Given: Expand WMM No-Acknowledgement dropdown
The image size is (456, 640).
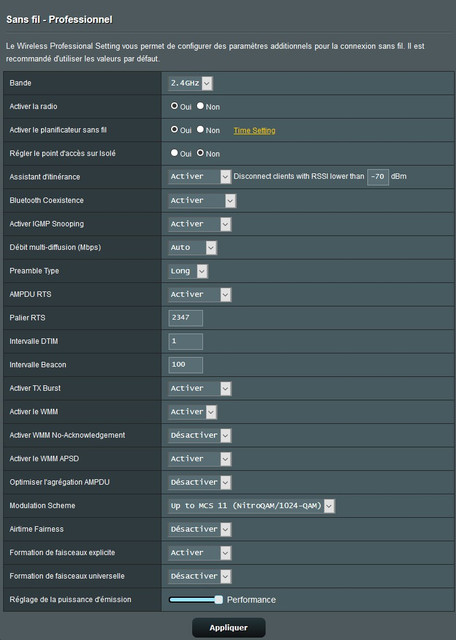Looking at the screenshot, I should 200,435.
